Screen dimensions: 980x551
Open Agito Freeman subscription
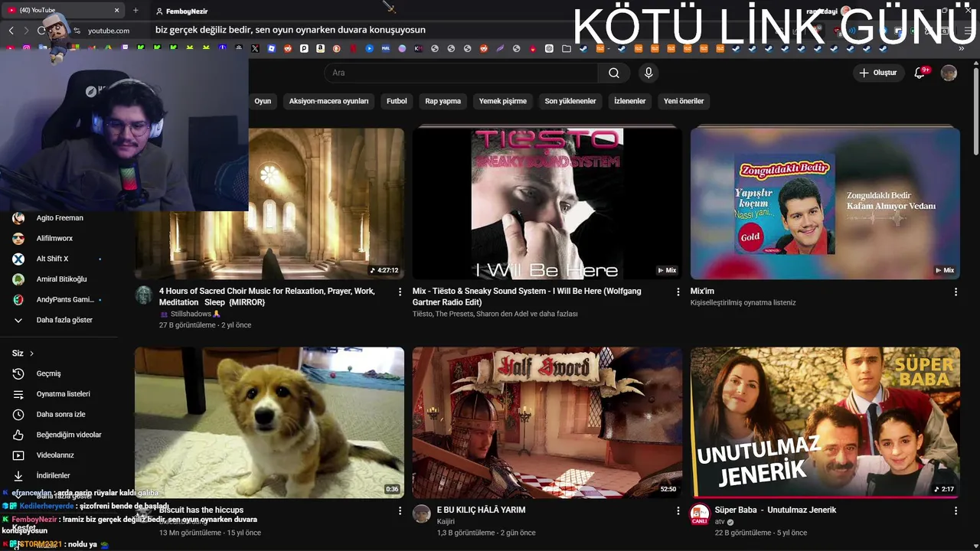(x=60, y=218)
